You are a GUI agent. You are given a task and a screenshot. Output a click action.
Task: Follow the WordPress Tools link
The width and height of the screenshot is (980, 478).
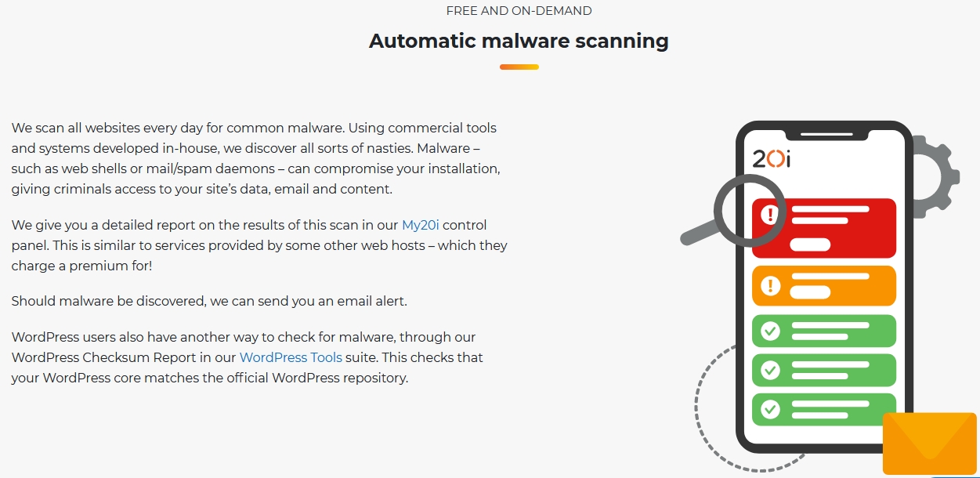coord(291,357)
